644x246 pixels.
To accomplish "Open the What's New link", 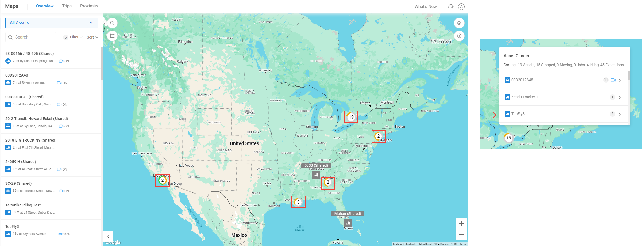I will coord(426,7).
